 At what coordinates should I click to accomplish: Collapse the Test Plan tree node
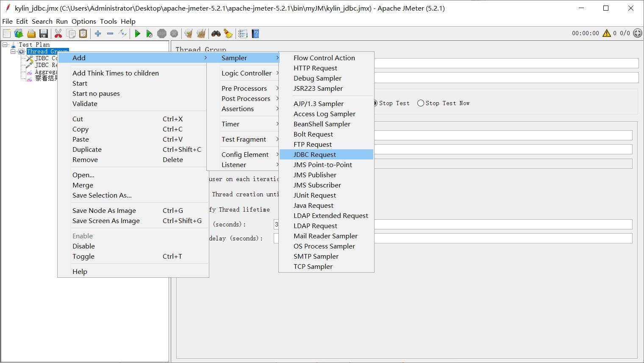point(5,45)
